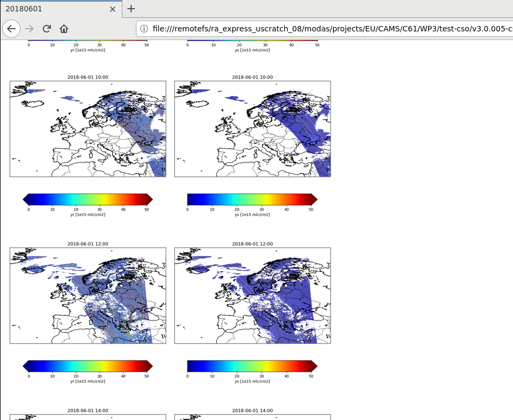Click the '2018-06-01 12:00' title above the yr map
This screenshot has width=513, height=420.
pyautogui.click(x=88, y=244)
